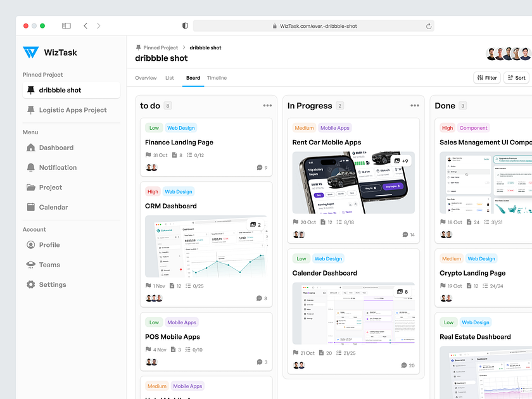Click the pin icon beside dribbble shot
Screen dimensions: 532x399
(30, 90)
